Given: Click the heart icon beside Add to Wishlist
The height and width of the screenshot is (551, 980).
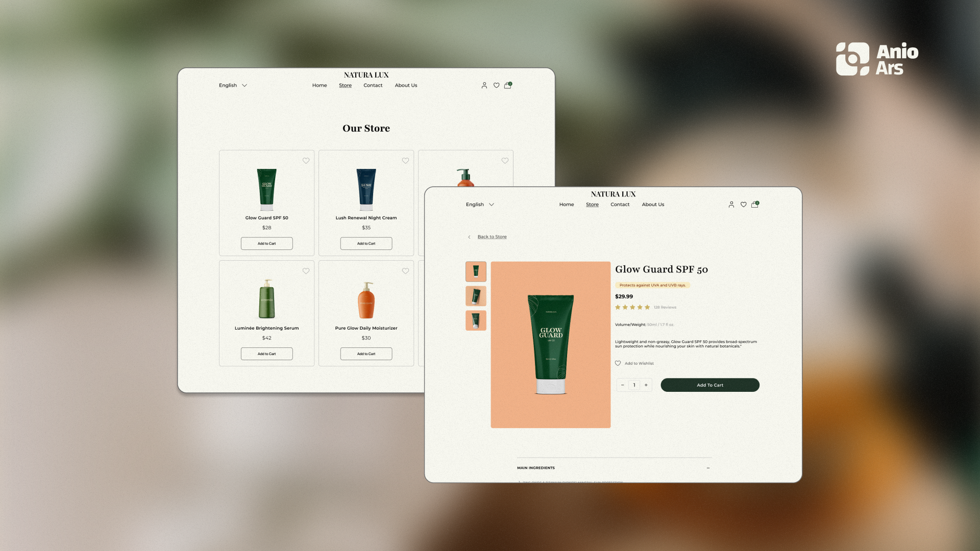Looking at the screenshot, I should [x=618, y=363].
